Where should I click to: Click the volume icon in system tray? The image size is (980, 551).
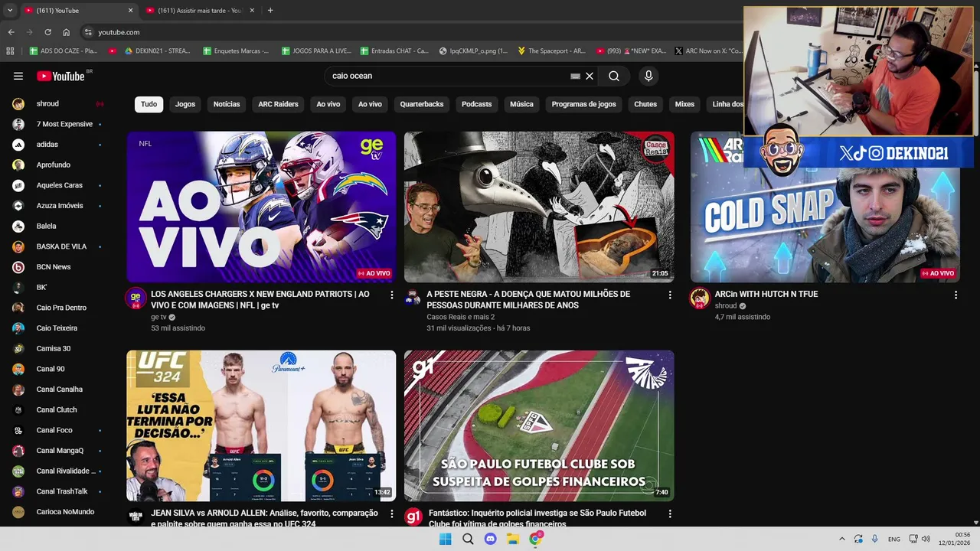pos(925,539)
